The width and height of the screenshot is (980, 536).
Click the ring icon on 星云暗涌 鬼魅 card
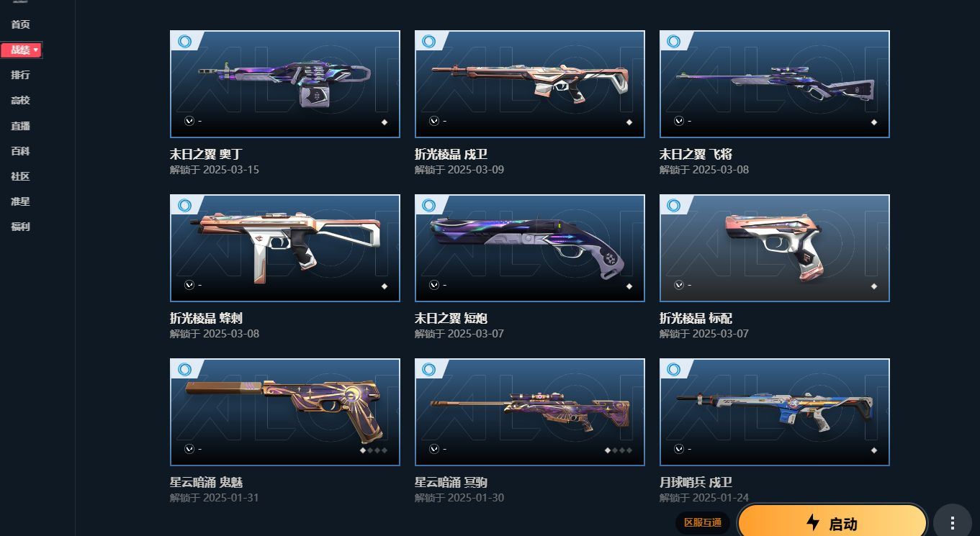coord(184,370)
